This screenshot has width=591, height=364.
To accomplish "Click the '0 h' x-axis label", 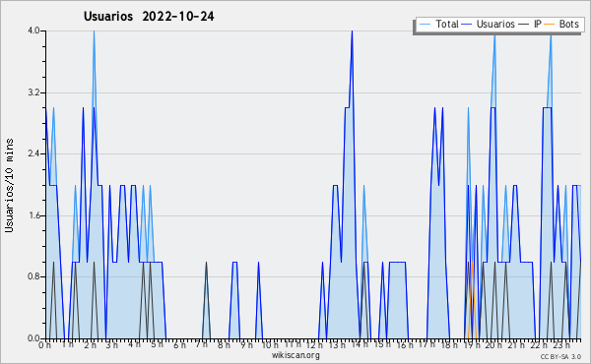I will tap(44, 344).
